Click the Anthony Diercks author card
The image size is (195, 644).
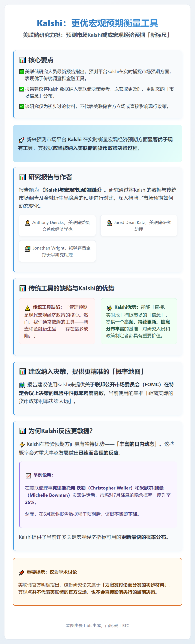[x=57, y=226]
